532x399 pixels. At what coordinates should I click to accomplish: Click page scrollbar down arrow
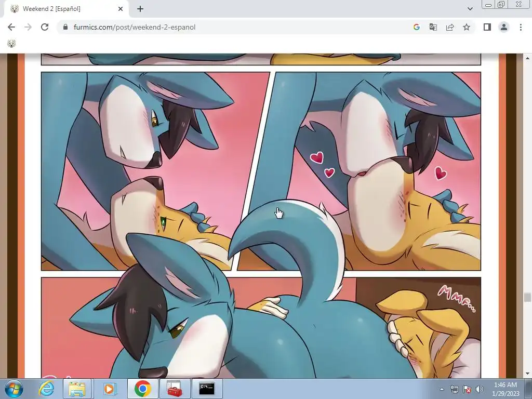click(x=527, y=374)
